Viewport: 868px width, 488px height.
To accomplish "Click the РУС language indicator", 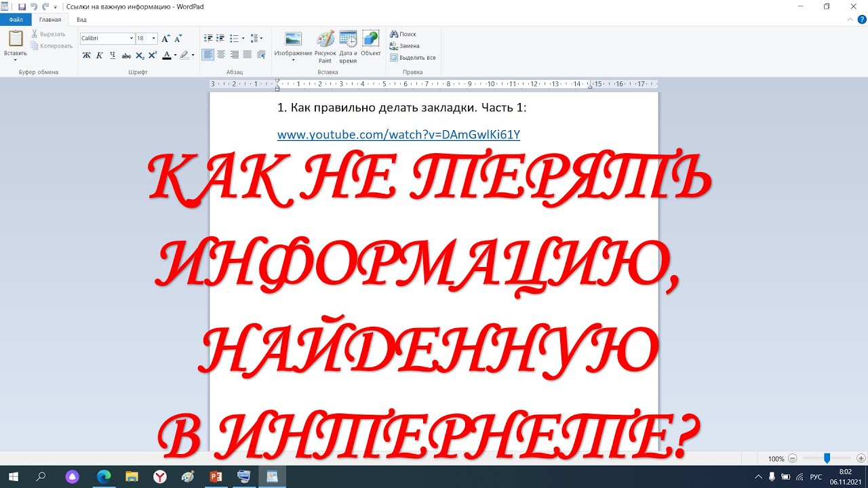I will click(x=816, y=477).
